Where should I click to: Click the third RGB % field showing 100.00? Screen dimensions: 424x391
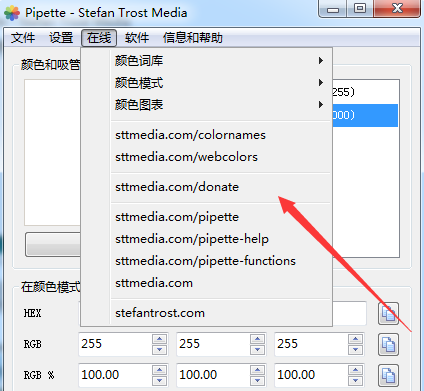(312, 375)
